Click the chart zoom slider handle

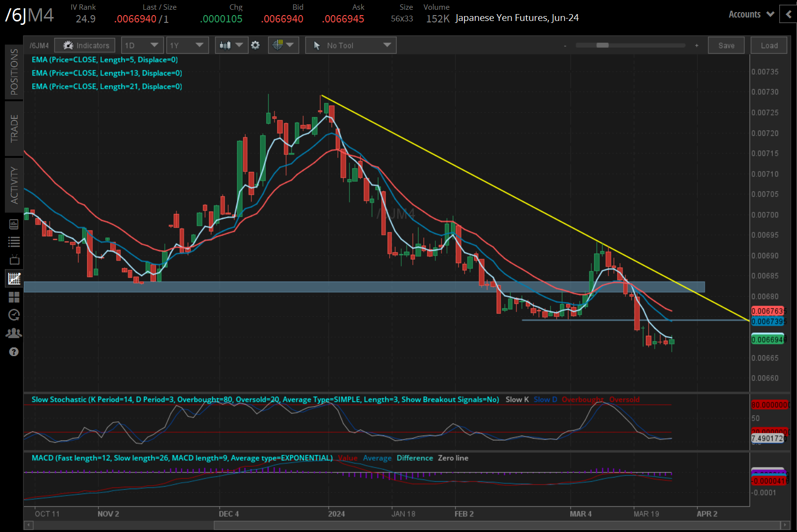pos(603,45)
